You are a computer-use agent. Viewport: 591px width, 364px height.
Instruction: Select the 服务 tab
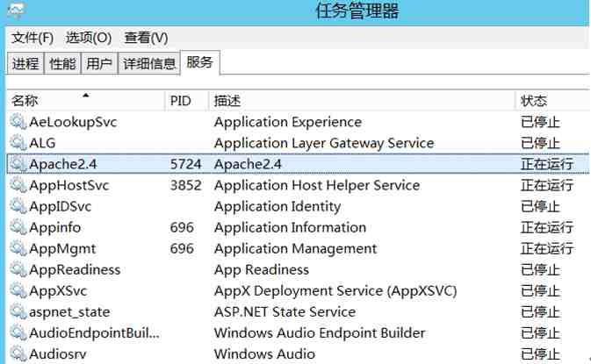pos(199,62)
